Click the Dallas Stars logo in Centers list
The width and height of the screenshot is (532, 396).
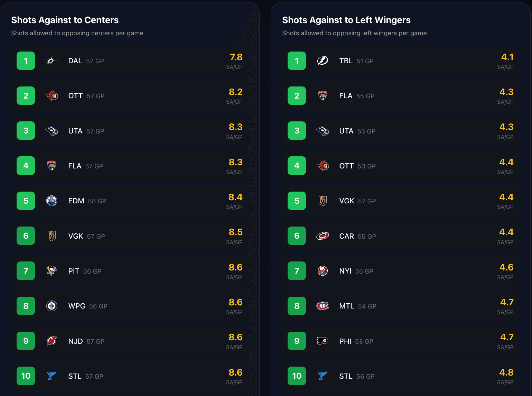52,61
